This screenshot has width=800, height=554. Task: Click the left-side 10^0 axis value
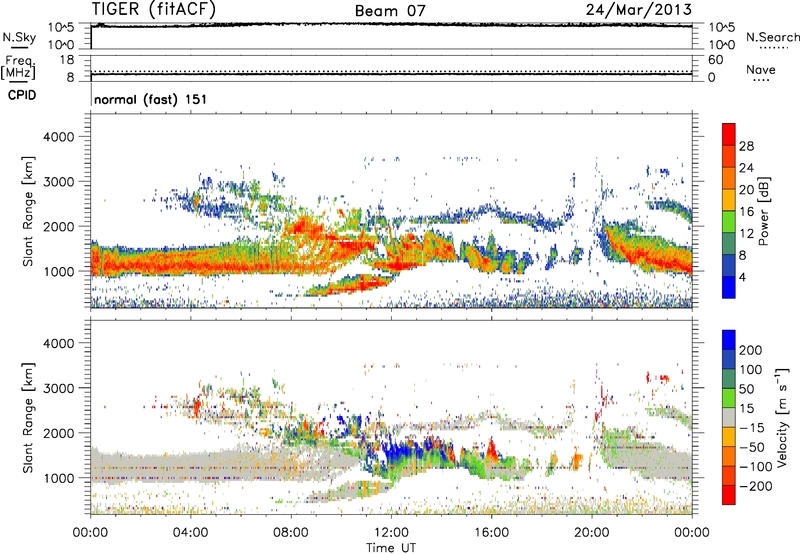tap(62, 45)
